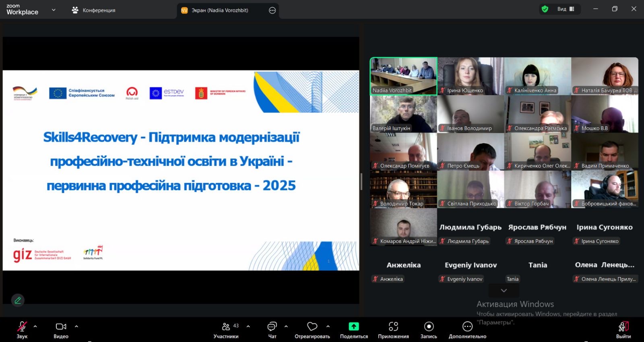Open the React emoji menu

pyautogui.click(x=312, y=330)
